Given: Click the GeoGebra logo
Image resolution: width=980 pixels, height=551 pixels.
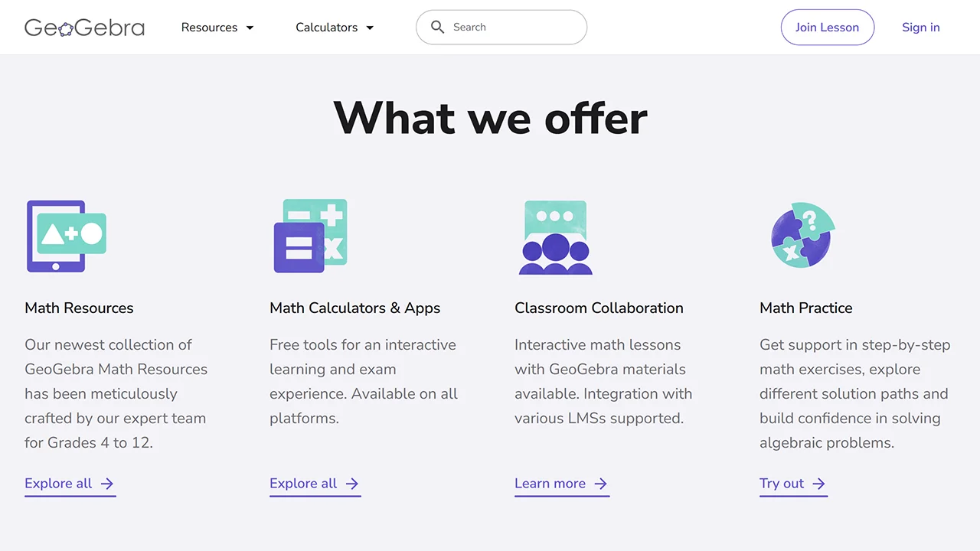Looking at the screenshot, I should 84,28.
